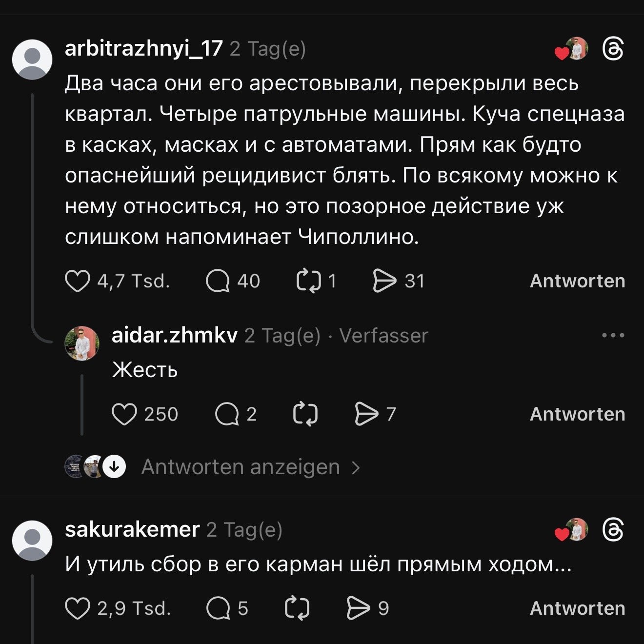
Task: Open replies on arbitrazhnyi_17's comment
Action: tap(218, 281)
